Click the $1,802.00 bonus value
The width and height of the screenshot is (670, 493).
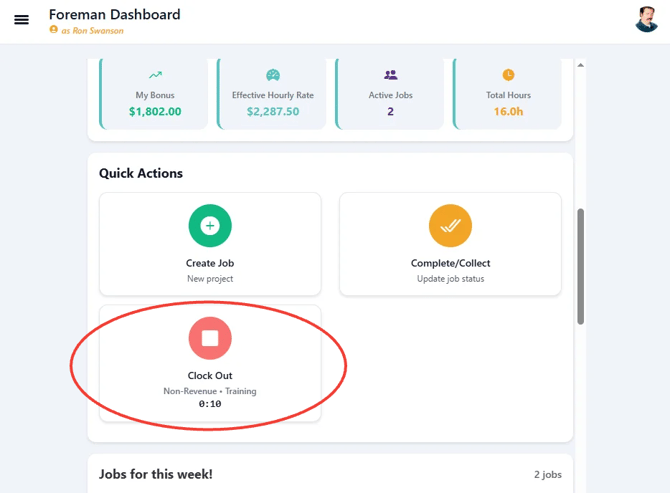pos(155,112)
